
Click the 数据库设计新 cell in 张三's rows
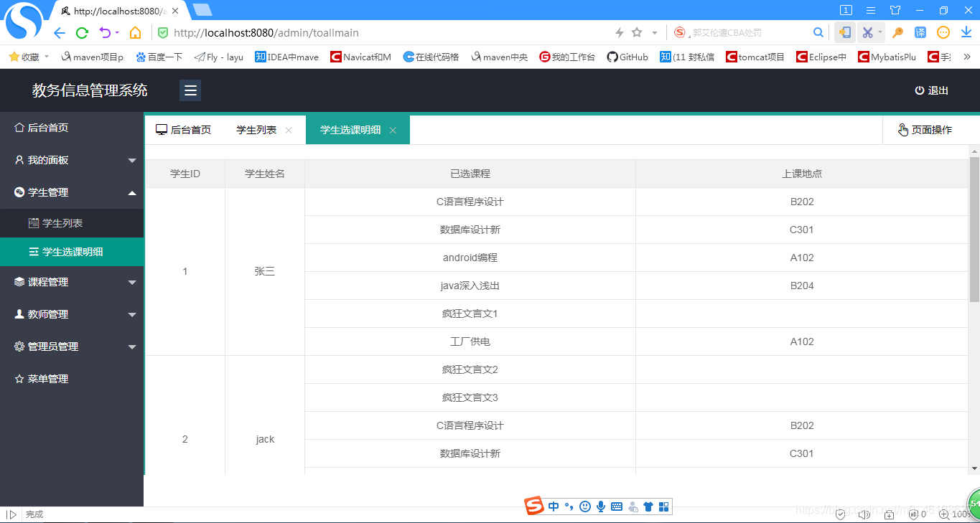[470, 230]
